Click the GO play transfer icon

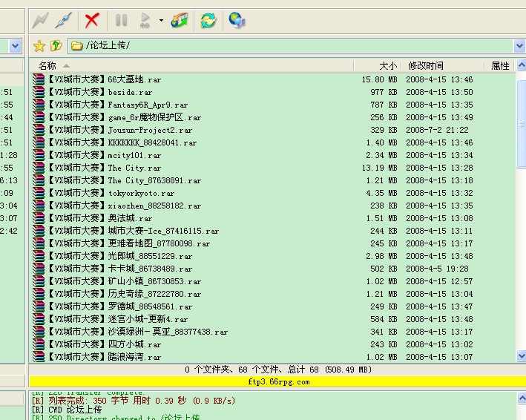pos(145,20)
